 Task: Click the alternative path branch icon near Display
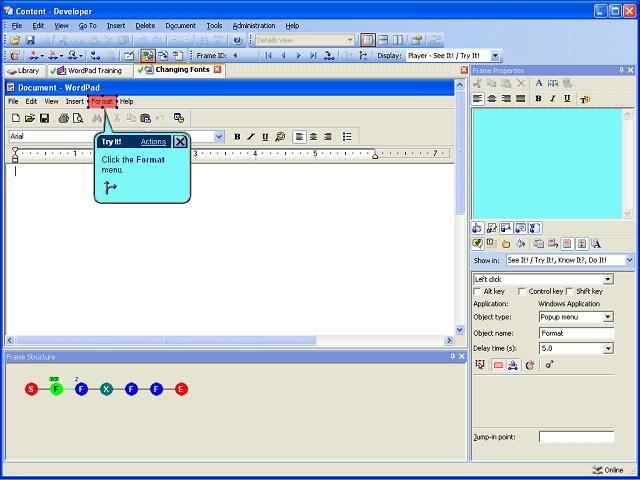tap(363, 56)
